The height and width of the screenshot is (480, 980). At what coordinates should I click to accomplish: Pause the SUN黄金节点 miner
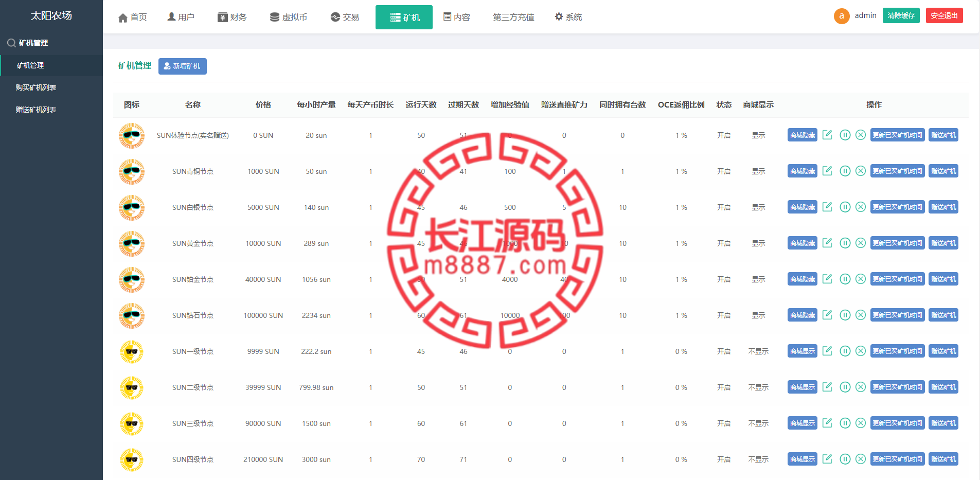tap(845, 243)
